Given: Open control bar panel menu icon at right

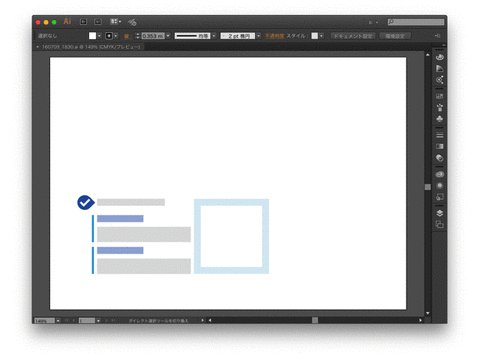Looking at the screenshot, I should (x=438, y=36).
